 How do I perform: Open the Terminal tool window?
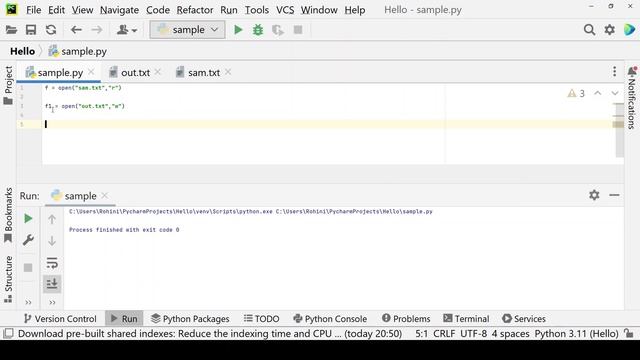tap(466, 319)
